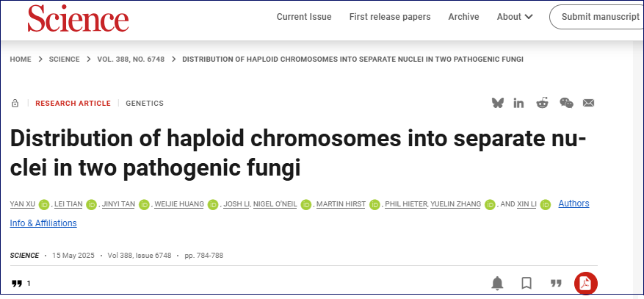The width and height of the screenshot is (644, 299).
Task: Click the alert bell icon
Action: click(x=497, y=283)
